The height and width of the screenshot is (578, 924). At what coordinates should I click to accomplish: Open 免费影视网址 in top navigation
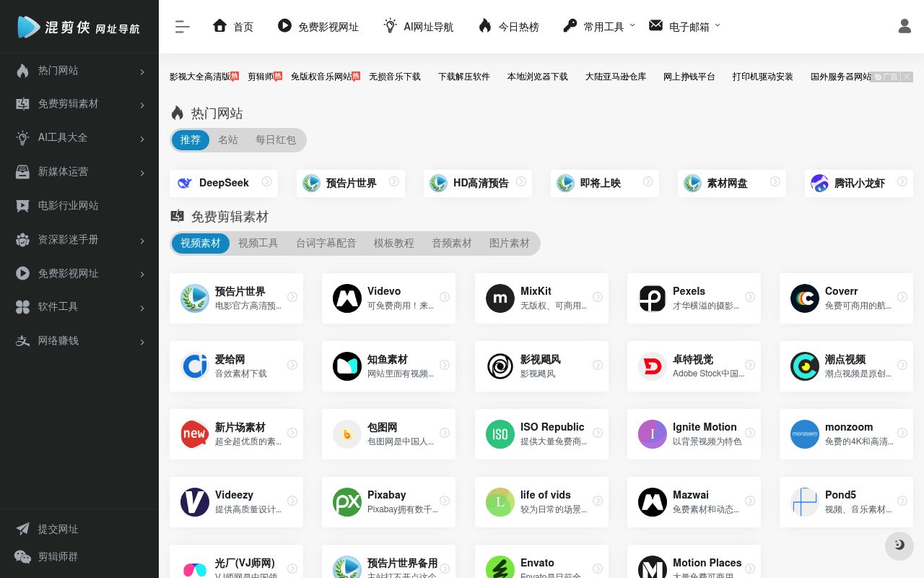click(318, 27)
